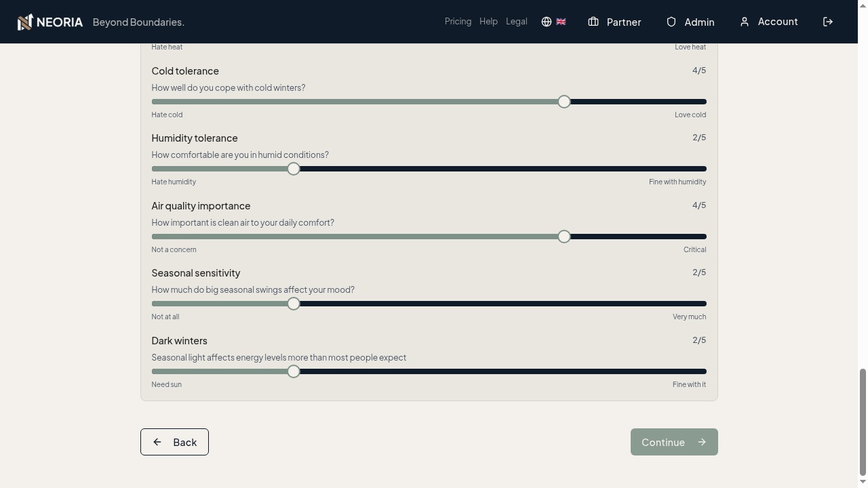Click the Seasonal sensitivity slider handle
The height and width of the screenshot is (488, 868).
(294, 304)
